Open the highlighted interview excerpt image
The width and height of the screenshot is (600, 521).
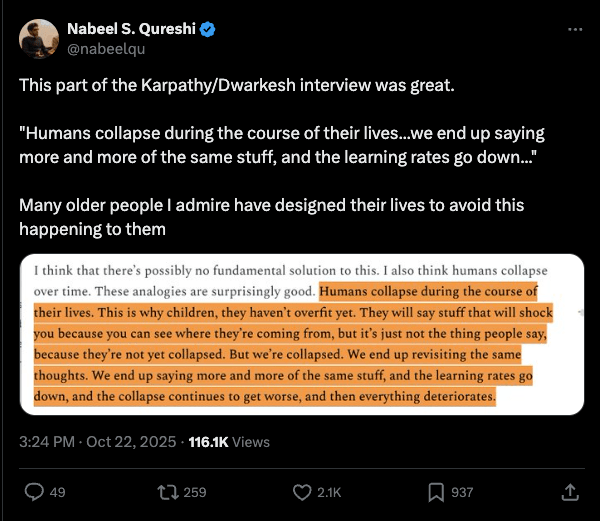[301, 335]
